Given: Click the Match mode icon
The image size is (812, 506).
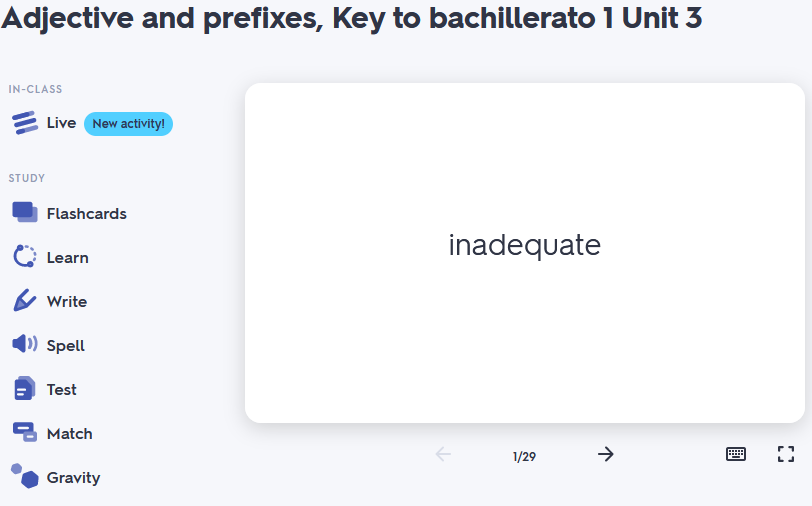Looking at the screenshot, I should pos(25,433).
